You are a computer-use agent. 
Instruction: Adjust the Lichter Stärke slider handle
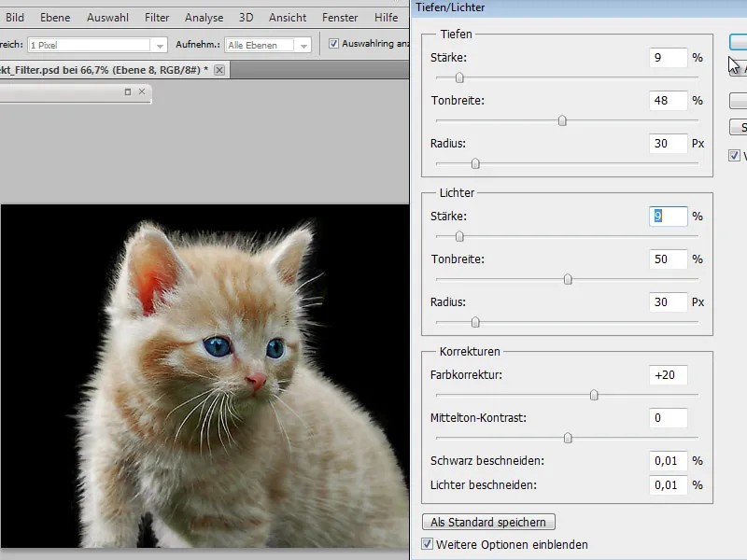(459, 236)
